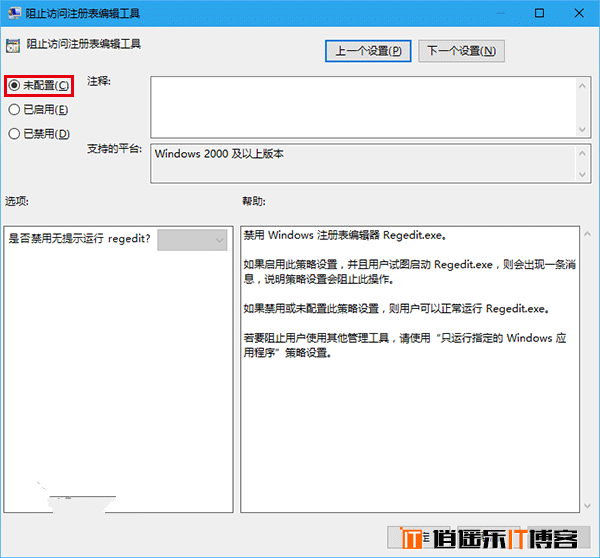The width and height of the screenshot is (600, 558).
Task: Click the 选项 label
Action: pos(17,201)
